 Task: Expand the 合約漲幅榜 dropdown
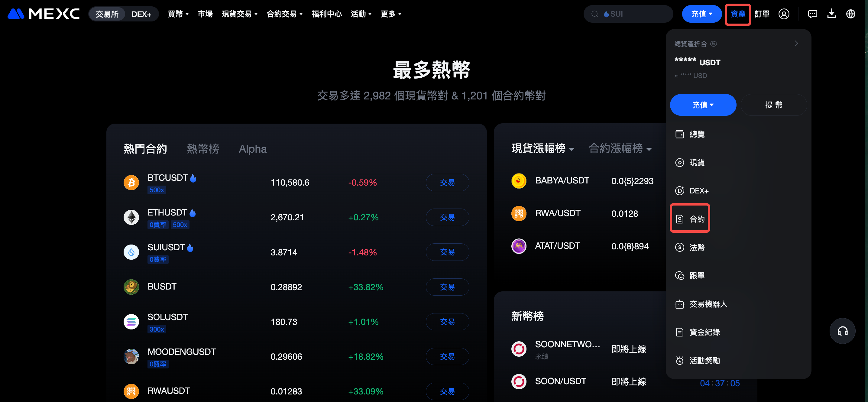tap(620, 149)
